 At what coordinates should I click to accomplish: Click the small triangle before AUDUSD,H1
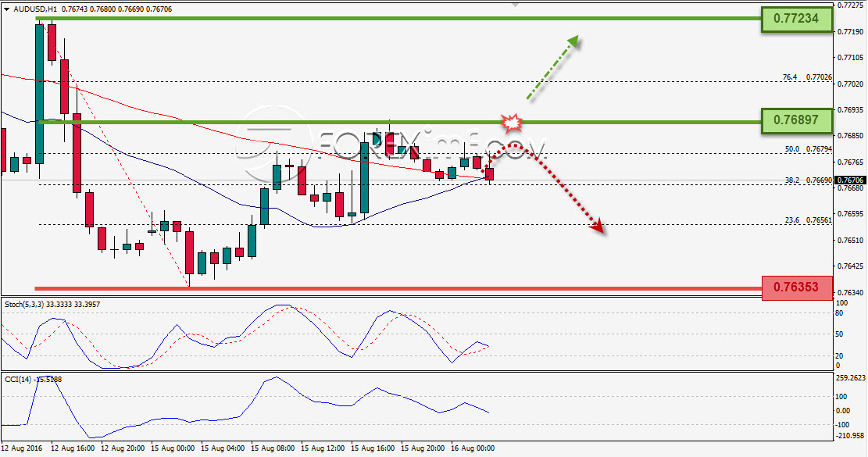pos(6,9)
